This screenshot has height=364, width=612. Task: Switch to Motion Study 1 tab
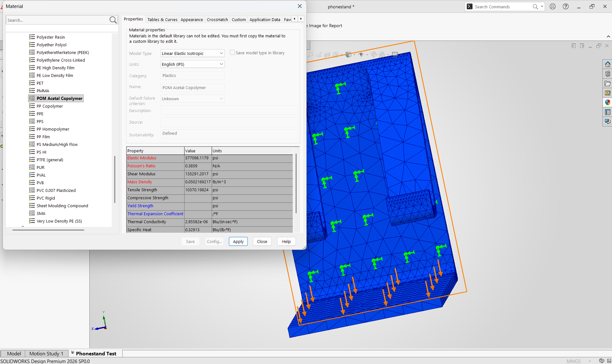[46, 353]
